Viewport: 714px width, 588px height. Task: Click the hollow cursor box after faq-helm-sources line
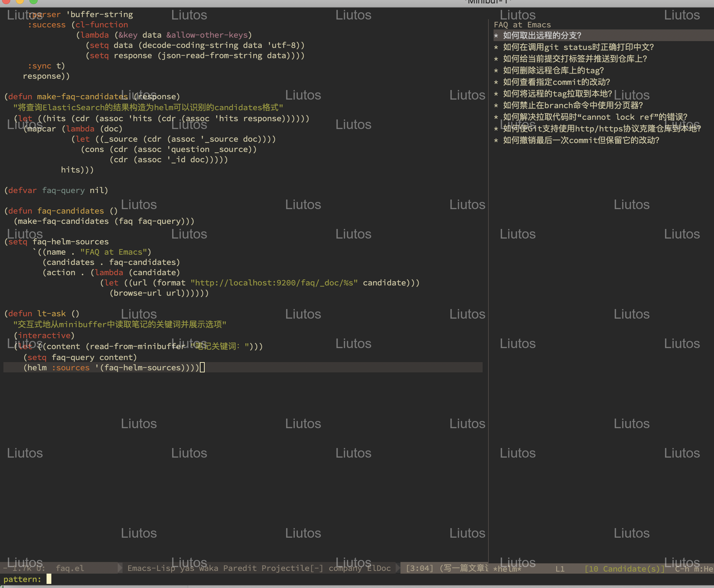click(202, 368)
